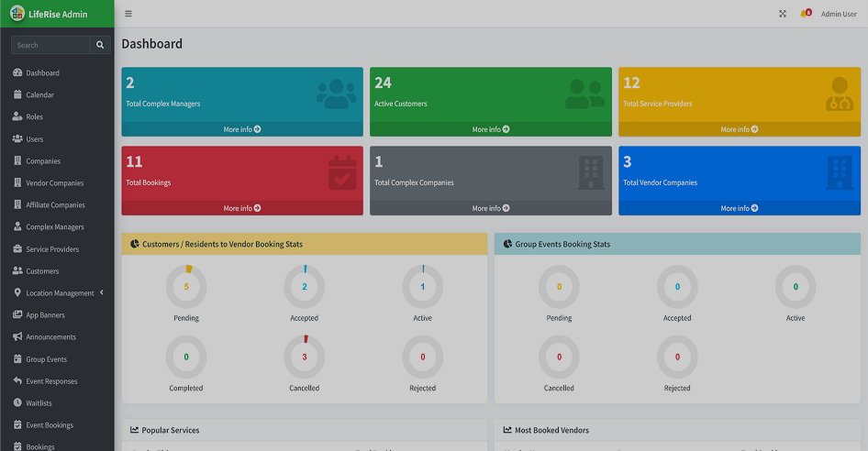868x451 pixels.
Task: Click More info on Total Complex Companies card
Action: (491, 208)
